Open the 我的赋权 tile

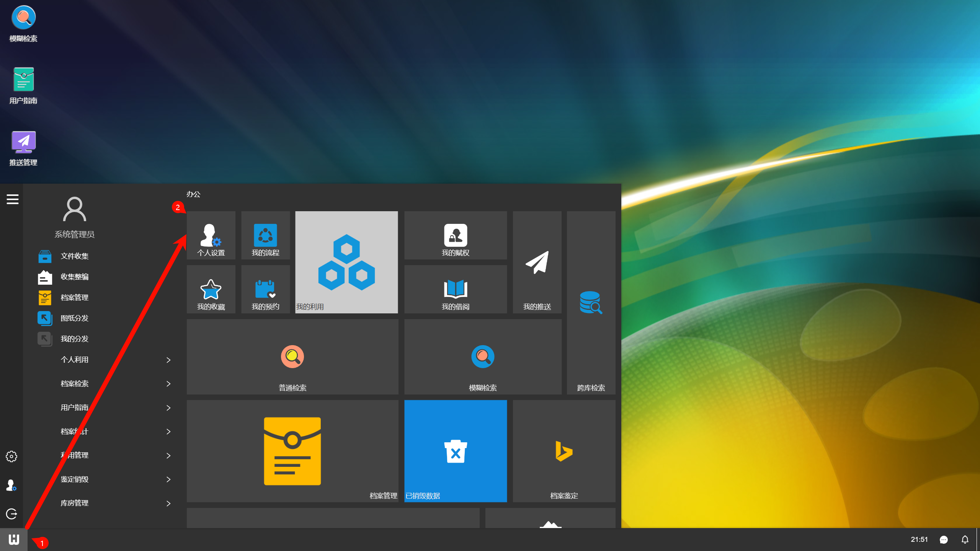pyautogui.click(x=455, y=236)
